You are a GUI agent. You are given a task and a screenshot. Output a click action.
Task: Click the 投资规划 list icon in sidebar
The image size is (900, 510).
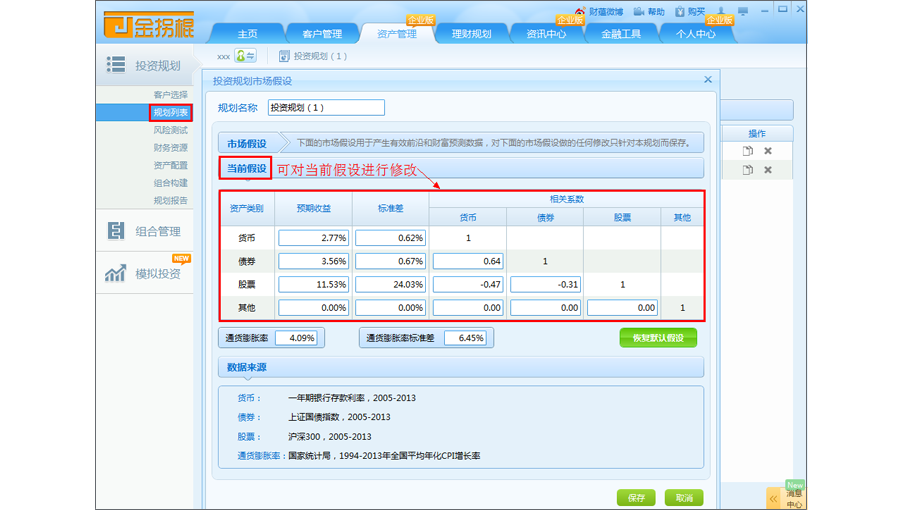[116, 65]
